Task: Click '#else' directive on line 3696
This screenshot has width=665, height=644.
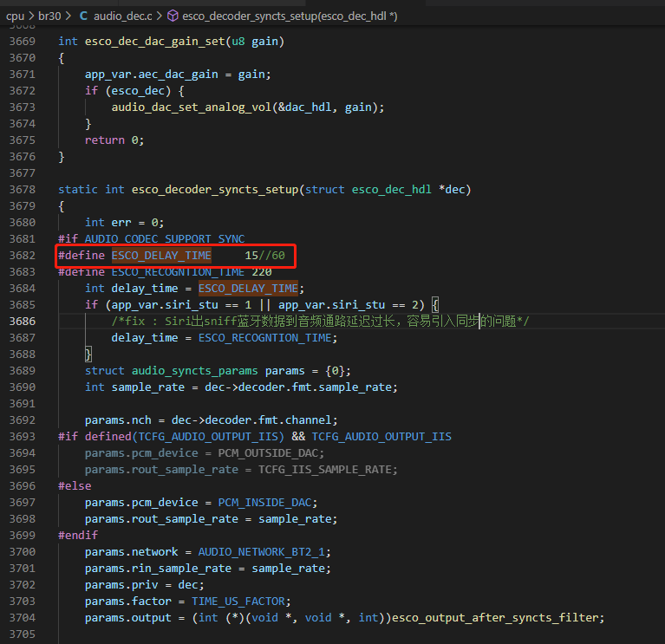Action: coord(75,486)
